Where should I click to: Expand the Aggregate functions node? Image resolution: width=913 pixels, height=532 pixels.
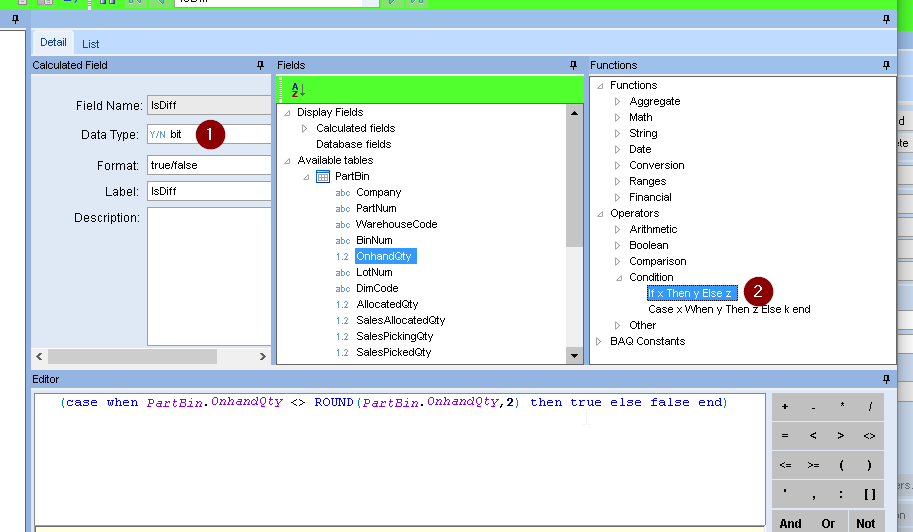[x=618, y=102]
